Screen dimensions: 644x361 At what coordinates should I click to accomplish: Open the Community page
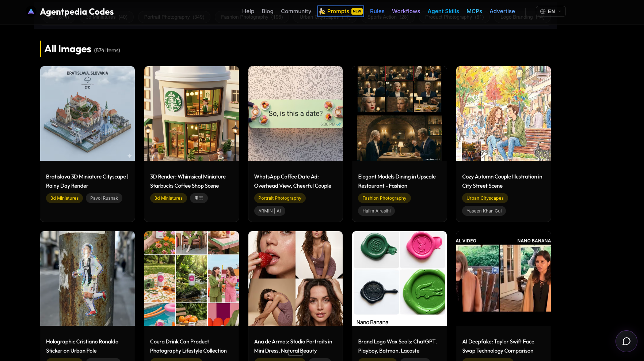point(296,11)
